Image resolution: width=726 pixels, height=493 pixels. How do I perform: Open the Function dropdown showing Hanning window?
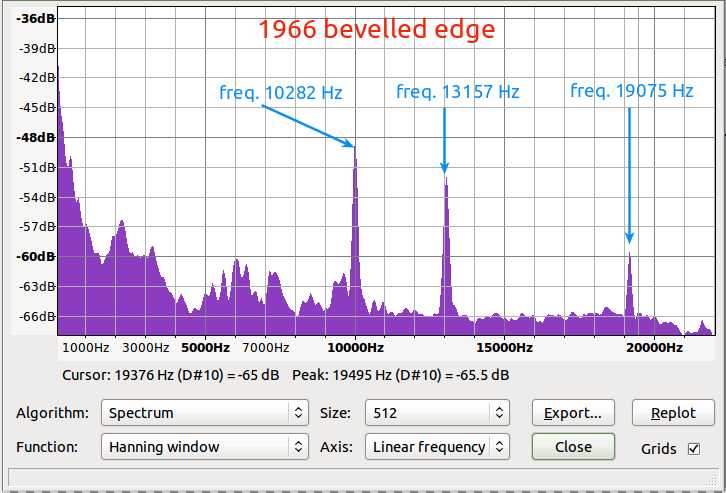pyautogui.click(x=205, y=447)
